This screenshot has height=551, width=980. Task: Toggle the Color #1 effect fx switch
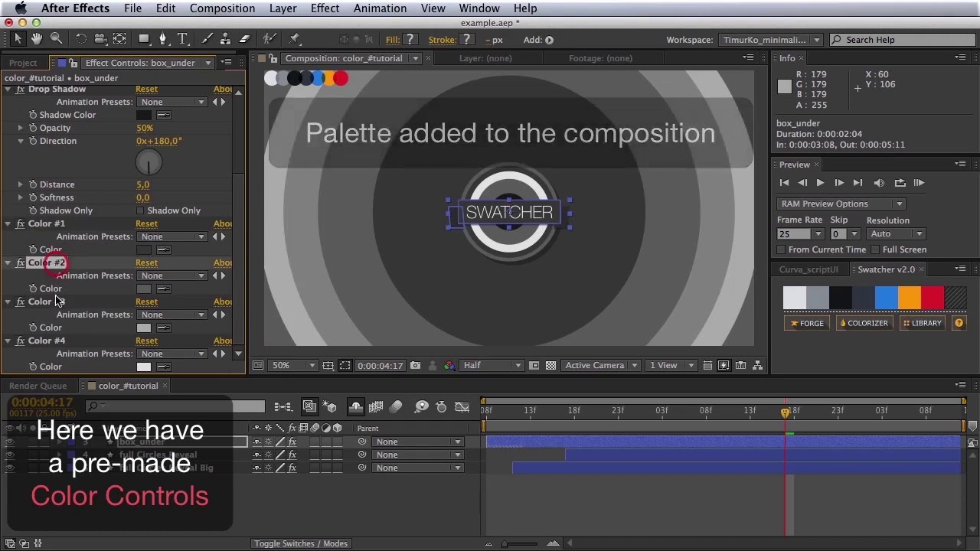coord(21,223)
